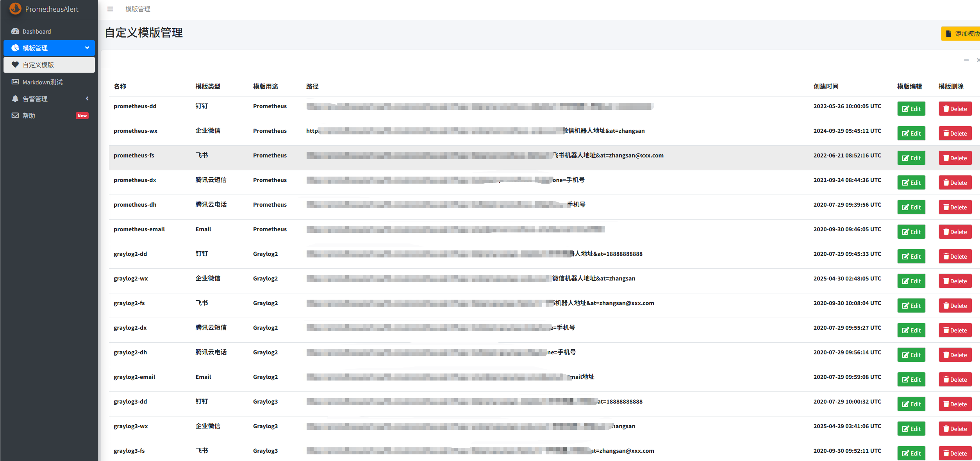Edit the graylog3-fs template
Viewport: 980px width, 461px height.
click(x=911, y=454)
